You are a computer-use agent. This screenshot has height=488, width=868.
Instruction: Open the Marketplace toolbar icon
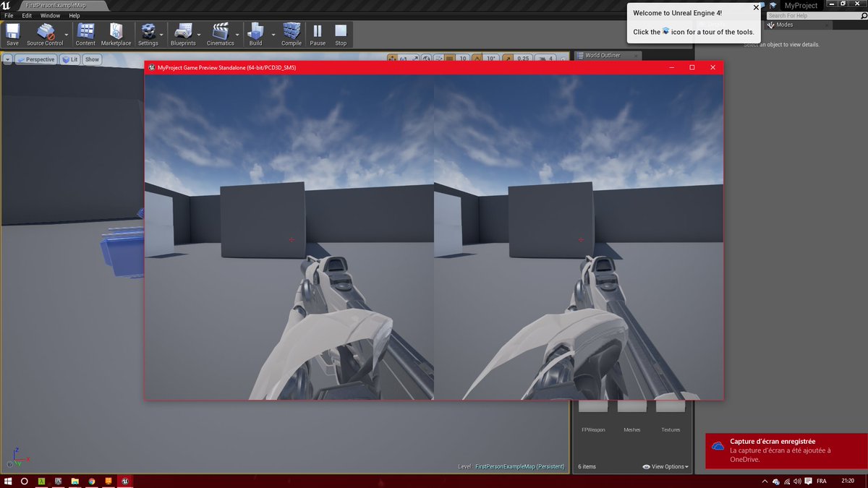[x=116, y=35]
